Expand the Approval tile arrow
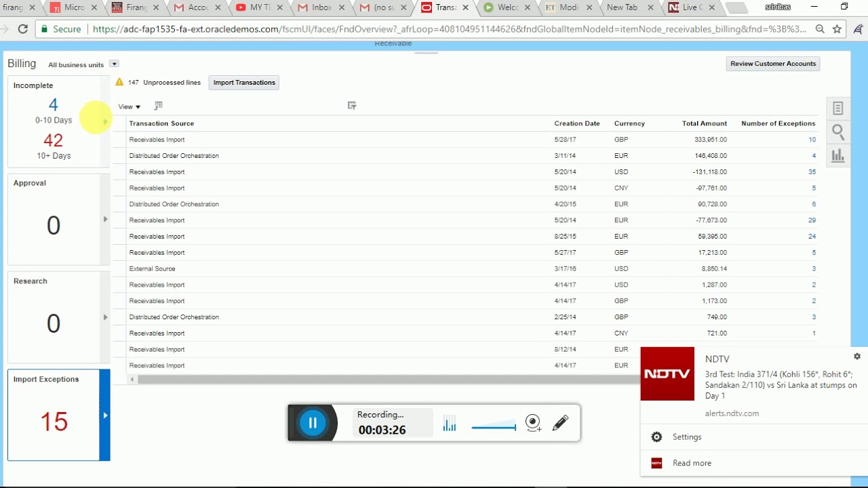Screen dimensions: 868x488 tap(105, 220)
